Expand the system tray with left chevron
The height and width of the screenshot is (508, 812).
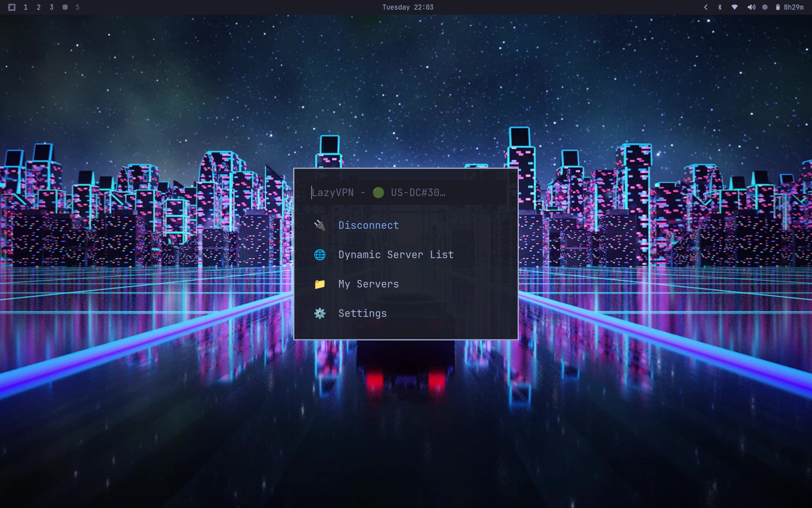(706, 7)
